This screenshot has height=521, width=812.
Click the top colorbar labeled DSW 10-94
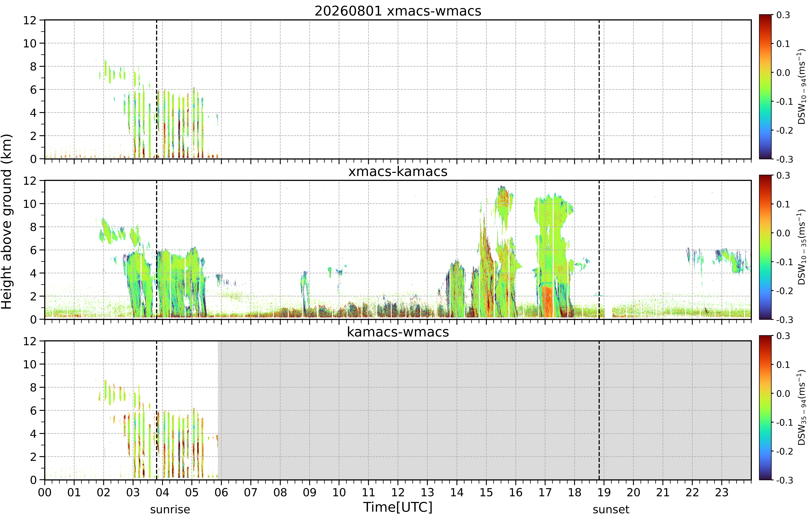pos(765,87)
